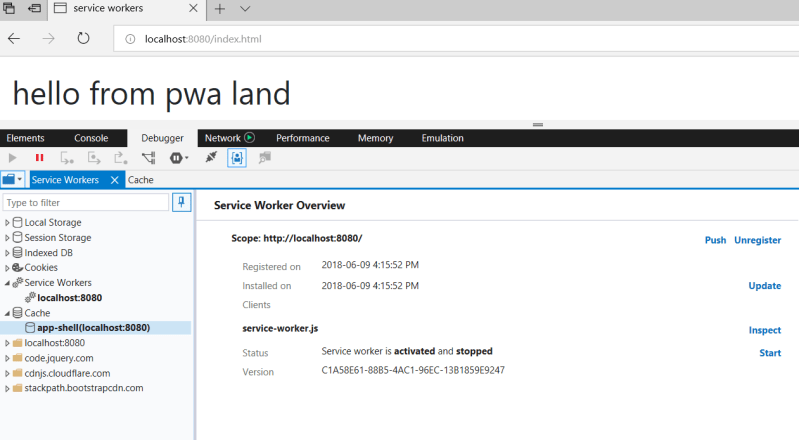Click the green Network recording icon
The width and height of the screenshot is (799, 440).
tap(249, 138)
